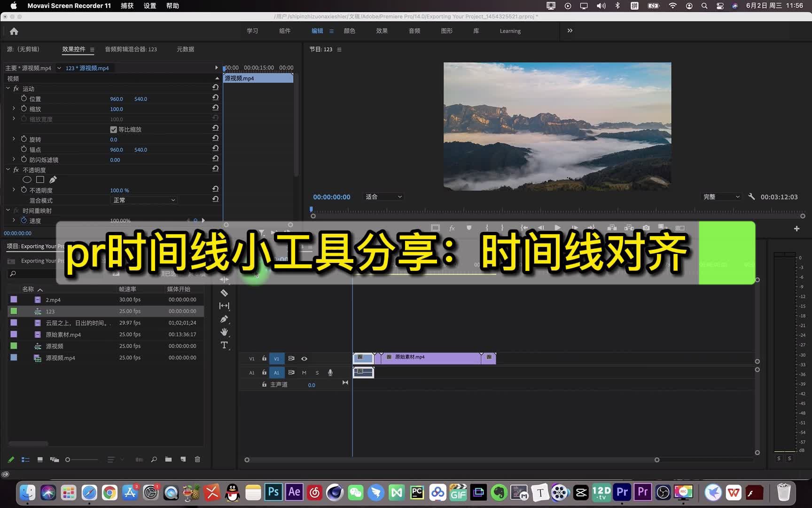
Task: Select the Type tool
Action: pyautogui.click(x=225, y=345)
